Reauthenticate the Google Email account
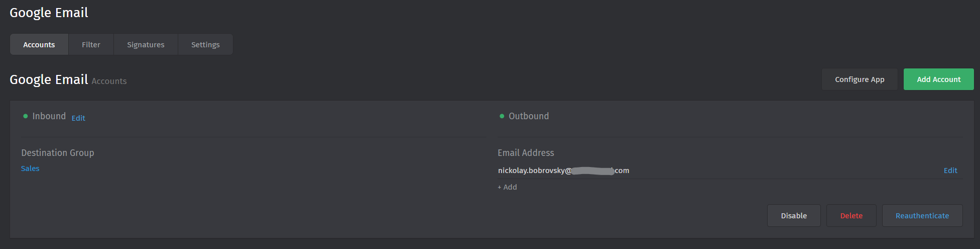The image size is (980, 249). click(922, 216)
